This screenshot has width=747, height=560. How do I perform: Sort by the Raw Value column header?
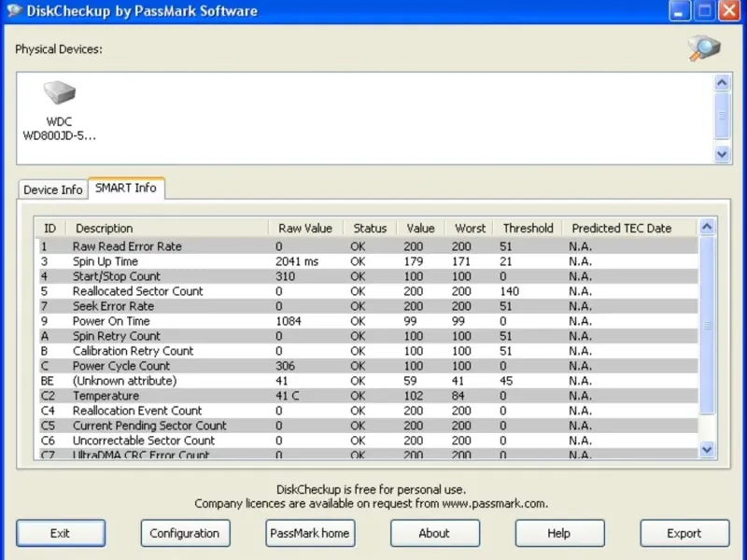[x=305, y=228]
